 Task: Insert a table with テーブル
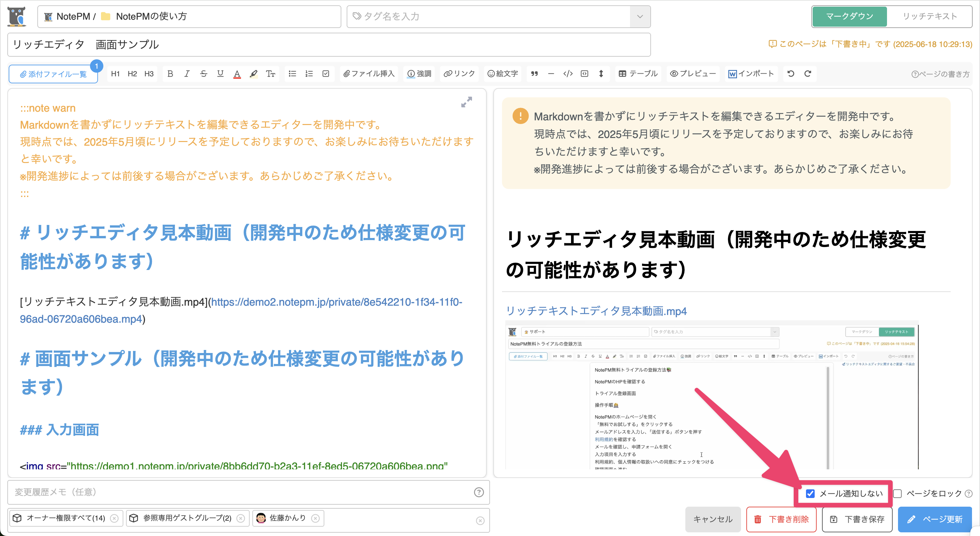[638, 74]
